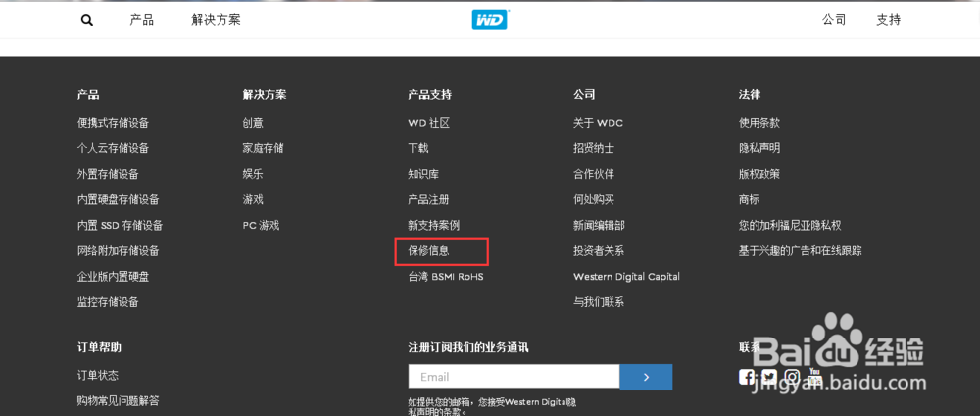Click the 产品支持 footer heading
Viewport: 980px width, 416px height.
click(x=430, y=95)
